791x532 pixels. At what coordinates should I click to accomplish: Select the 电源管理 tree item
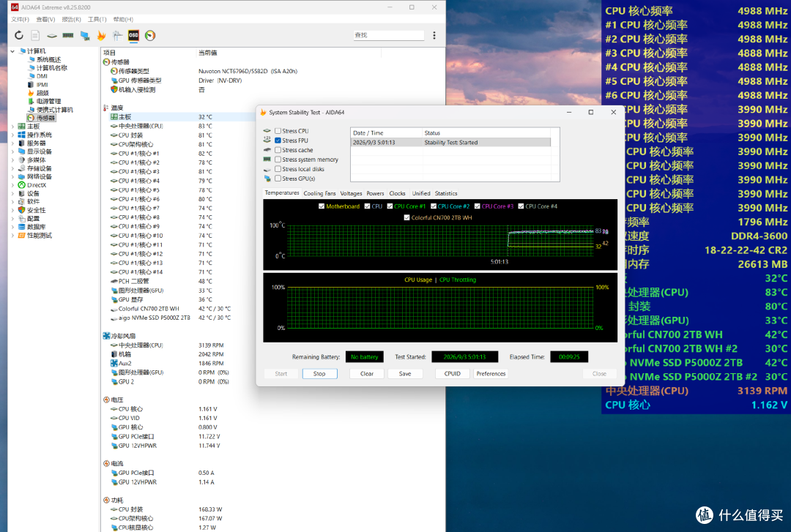coord(48,102)
